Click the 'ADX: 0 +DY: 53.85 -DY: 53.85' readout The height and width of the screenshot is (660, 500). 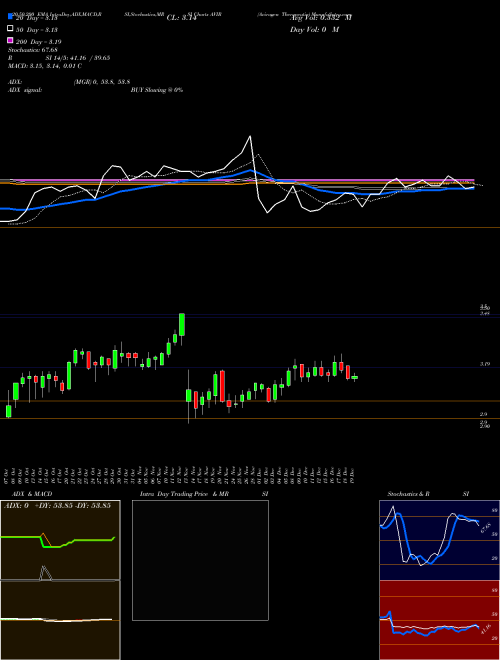pos(57,505)
